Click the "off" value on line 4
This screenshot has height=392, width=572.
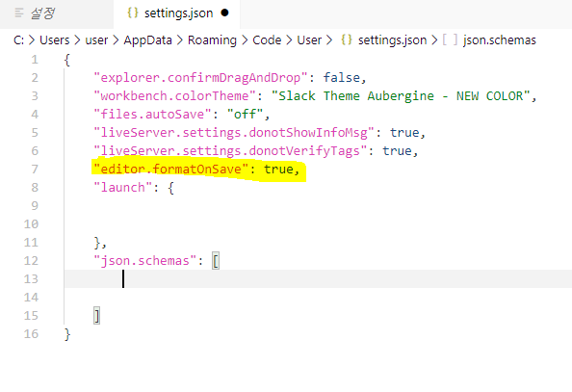coord(245,115)
